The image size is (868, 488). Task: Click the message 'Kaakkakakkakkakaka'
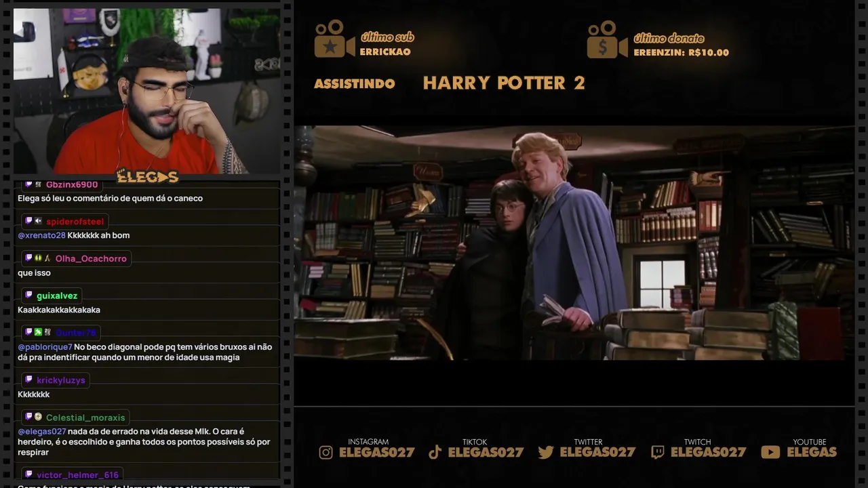click(59, 310)
